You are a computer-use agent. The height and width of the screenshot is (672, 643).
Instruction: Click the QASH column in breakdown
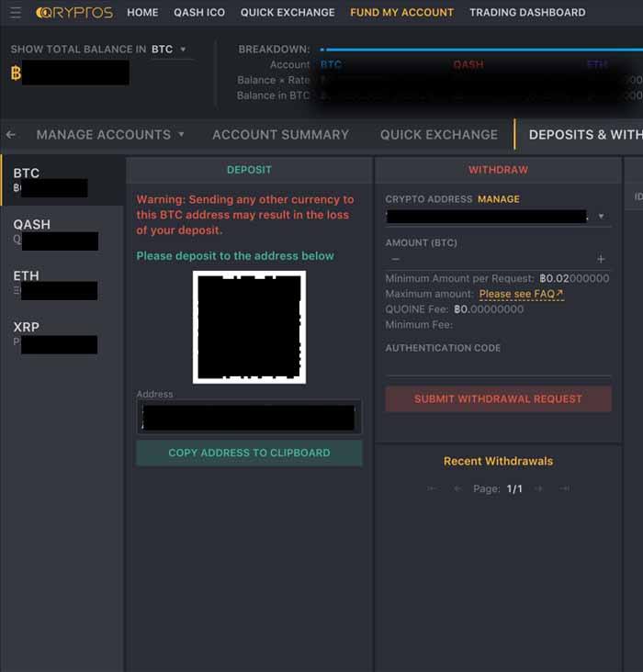coord(468,64)
